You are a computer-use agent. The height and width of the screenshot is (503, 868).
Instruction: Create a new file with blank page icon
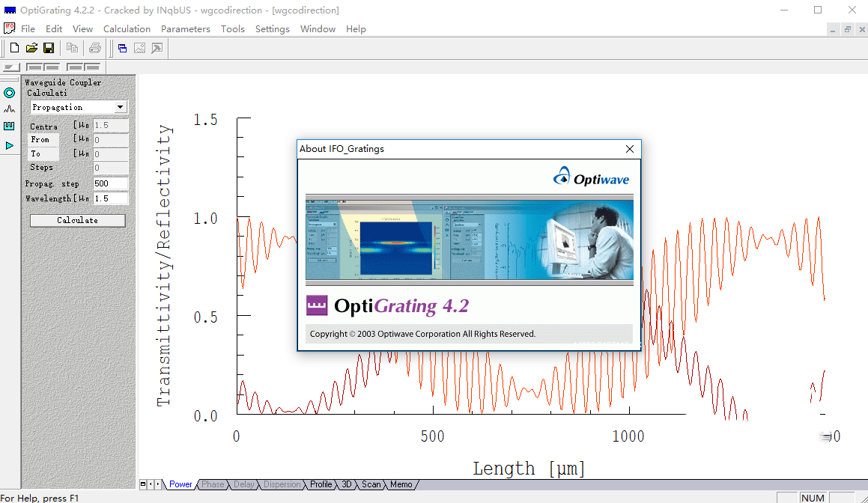point(14,48)
